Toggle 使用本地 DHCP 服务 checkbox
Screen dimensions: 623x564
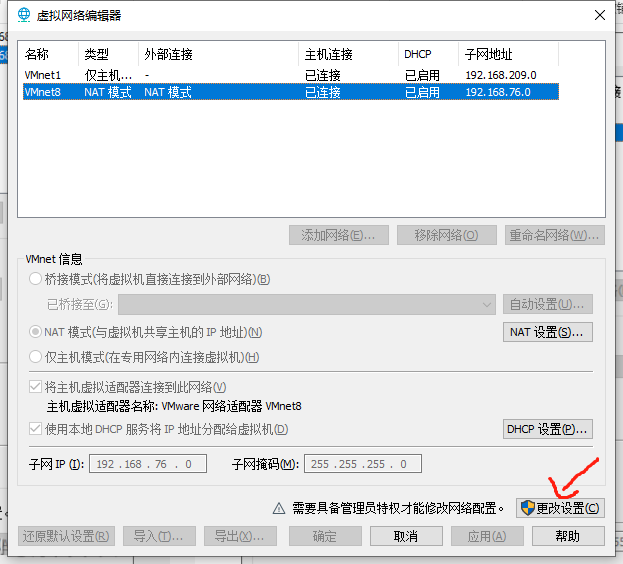(35, 429)
